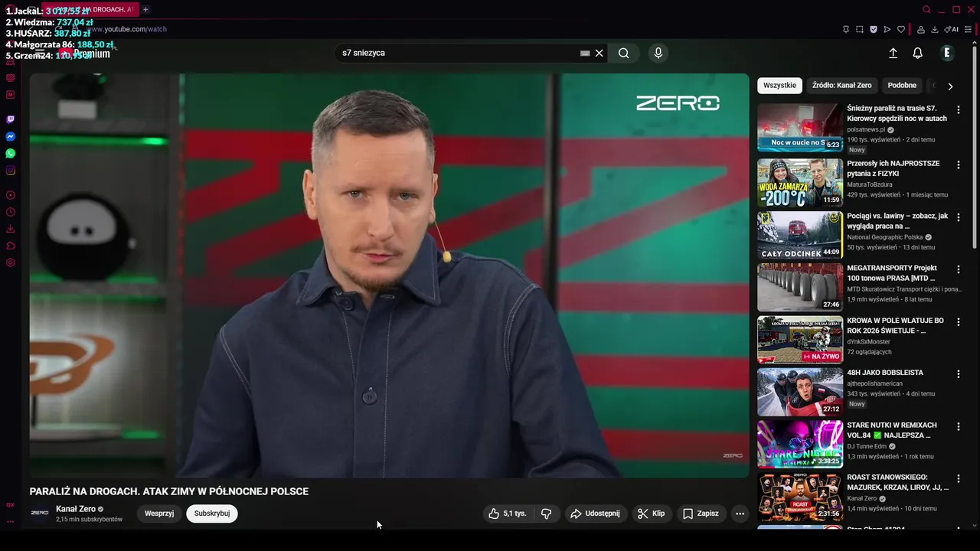Open Easy Setup sliders icon

tap(969, 29)
